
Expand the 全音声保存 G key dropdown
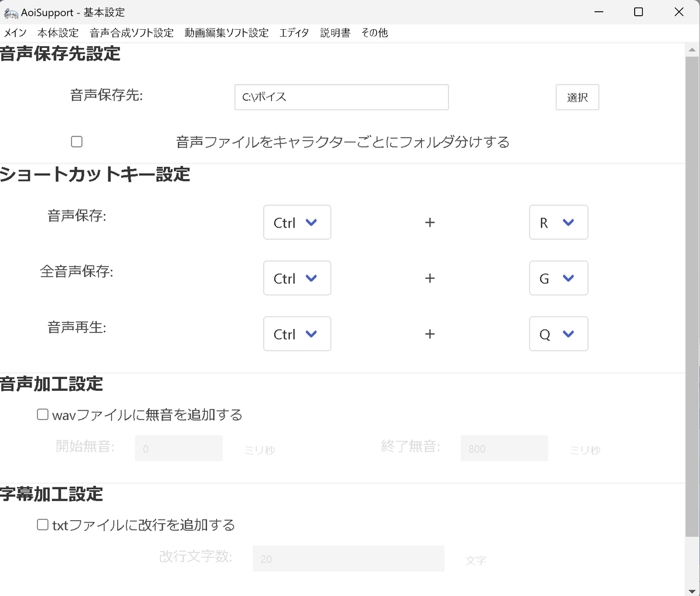(x=558, y=278)
